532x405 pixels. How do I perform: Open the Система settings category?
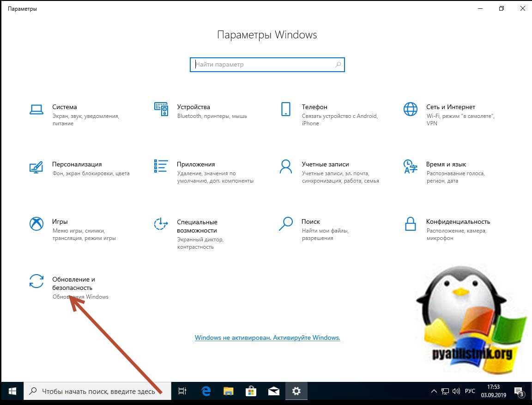pos(64,107)
